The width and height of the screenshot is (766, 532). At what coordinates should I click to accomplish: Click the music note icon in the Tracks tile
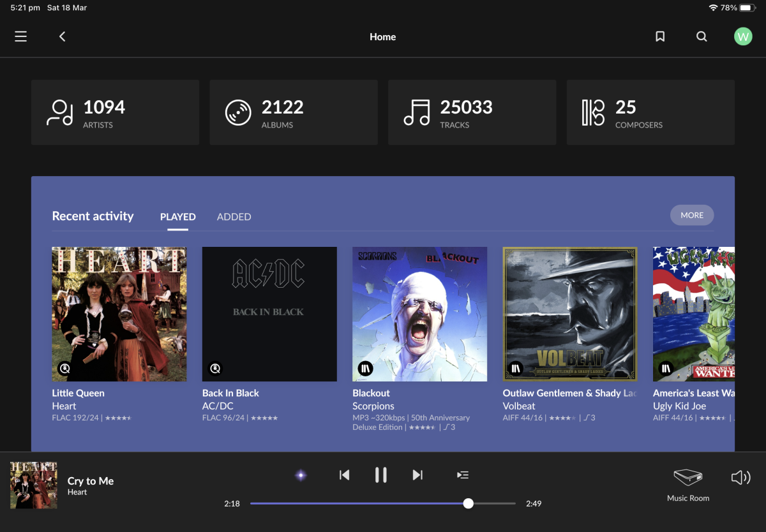click(x=417, y=113)
